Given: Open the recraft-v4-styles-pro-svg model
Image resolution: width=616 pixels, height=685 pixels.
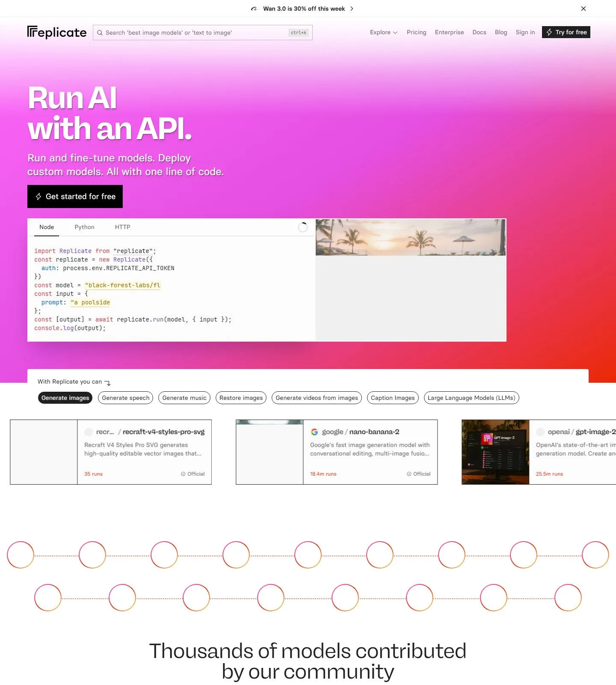Looking at the screenshot, I should pos(163,432).
